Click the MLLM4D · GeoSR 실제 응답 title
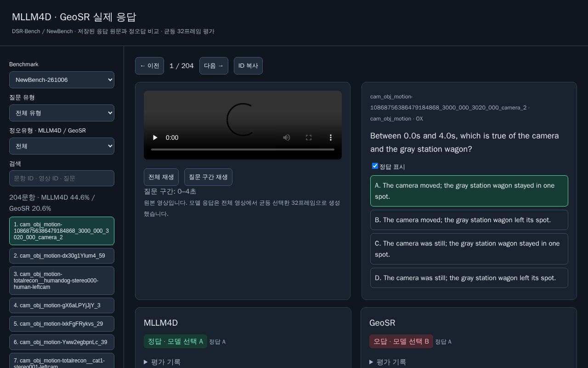Screen dimensions: 588x368 (74, 17)
